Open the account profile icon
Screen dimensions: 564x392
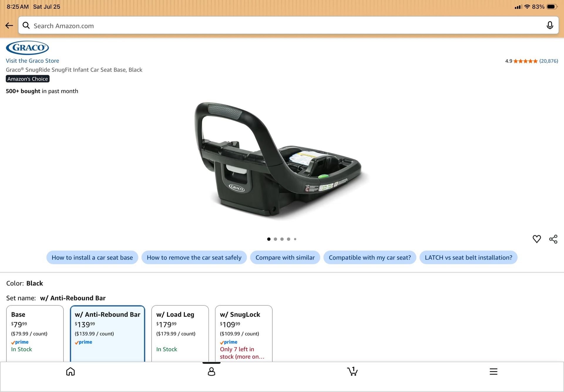point(211,371)
